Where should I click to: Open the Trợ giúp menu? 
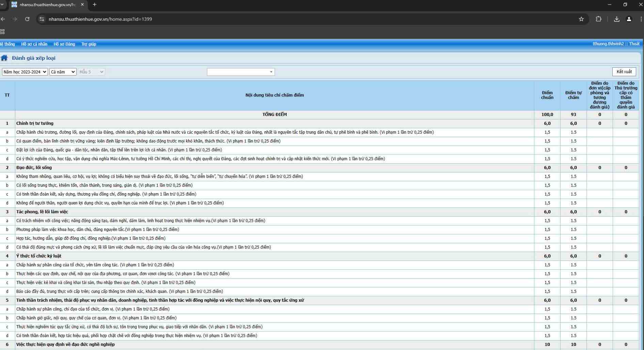pyautogui.click(x=88, y=44)
